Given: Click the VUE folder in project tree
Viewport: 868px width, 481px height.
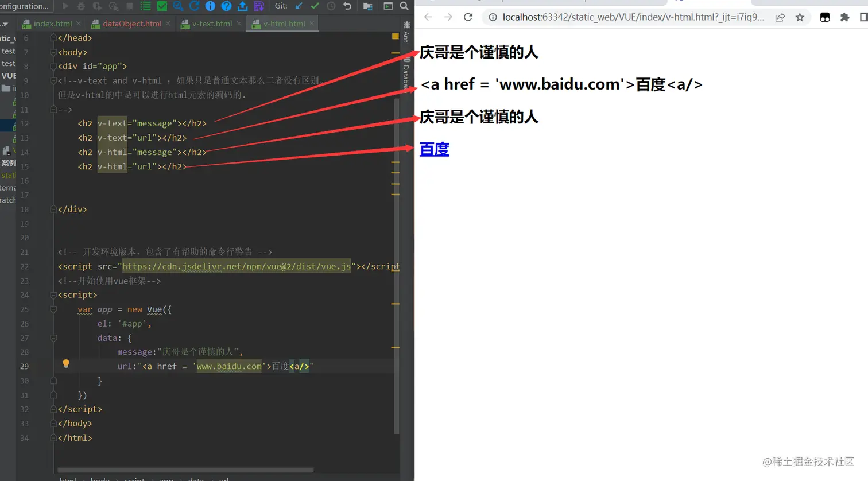Looking at the screenshot, I should (9, 76).
